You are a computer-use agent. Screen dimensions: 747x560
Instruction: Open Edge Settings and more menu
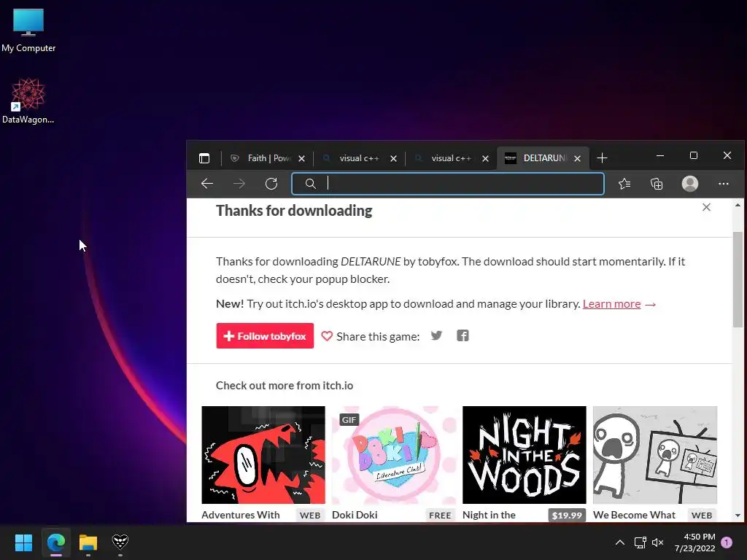[724, 184]
